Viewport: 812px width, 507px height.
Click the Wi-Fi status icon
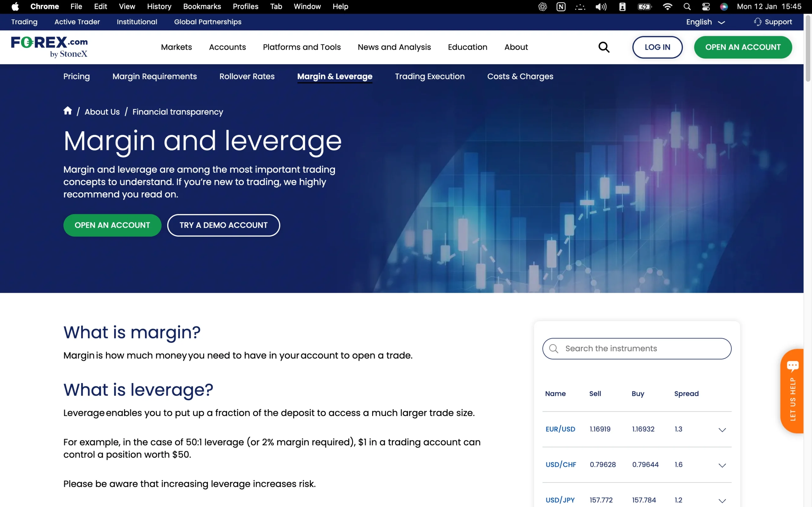tap(667, 6)
